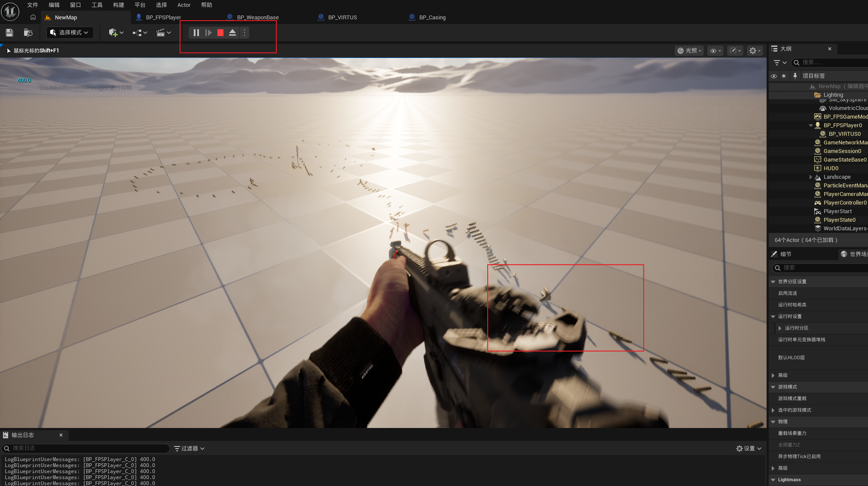The image size is (868, 486).
Task: Eject from the player controller
Action: [232, 33]
